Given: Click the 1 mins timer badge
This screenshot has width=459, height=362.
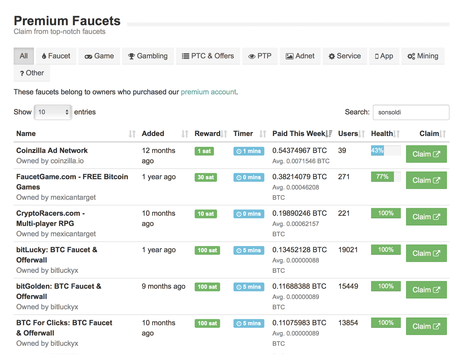Looking at the screenshot, I should coord(249,151).
